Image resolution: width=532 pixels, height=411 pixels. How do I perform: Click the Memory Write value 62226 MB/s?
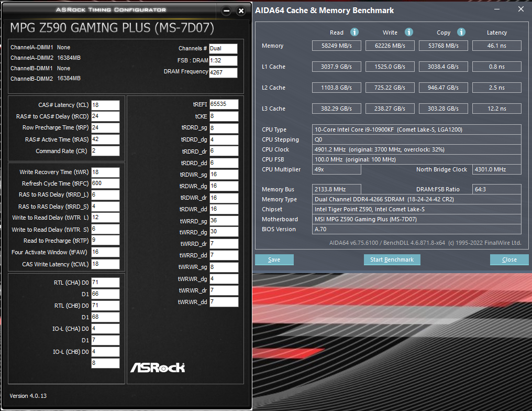coord(390,46)
